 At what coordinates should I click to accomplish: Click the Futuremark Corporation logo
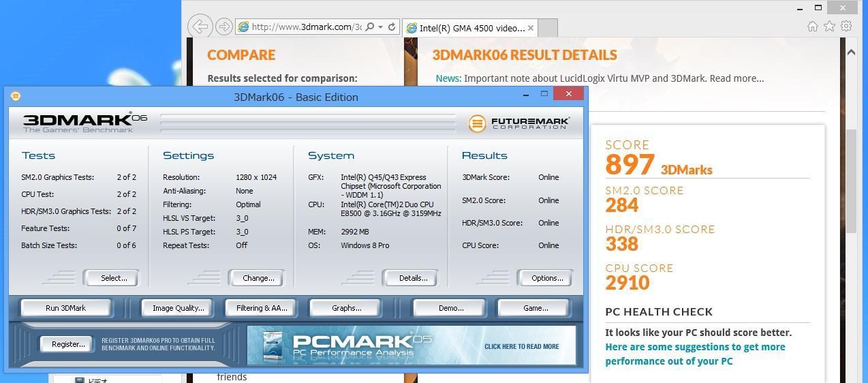(x=519, y=123)
